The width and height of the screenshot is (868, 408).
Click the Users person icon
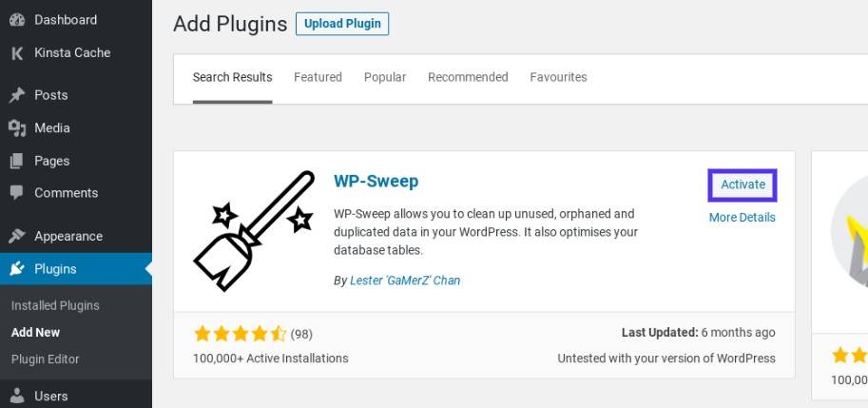[x=16, y=396]
